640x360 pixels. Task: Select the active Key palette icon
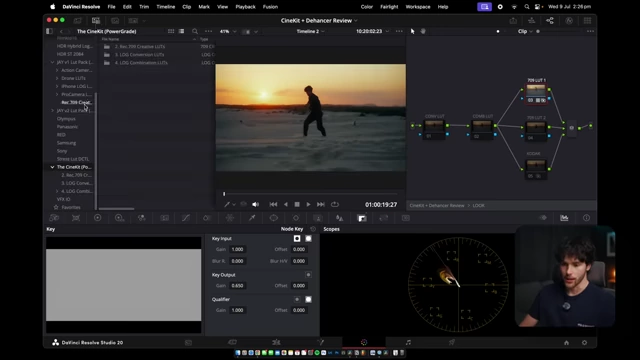pyautogui.click(x=362, y=218)
